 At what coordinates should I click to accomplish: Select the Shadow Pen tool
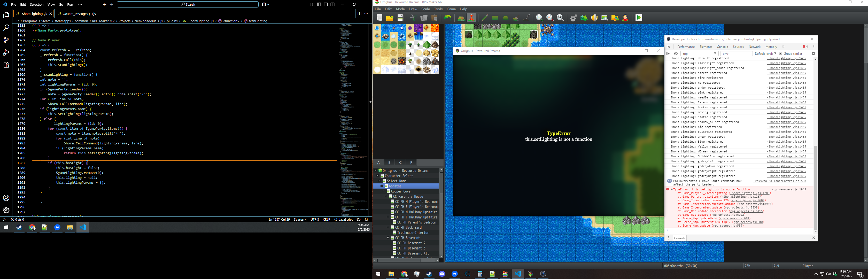coord(526,18)
